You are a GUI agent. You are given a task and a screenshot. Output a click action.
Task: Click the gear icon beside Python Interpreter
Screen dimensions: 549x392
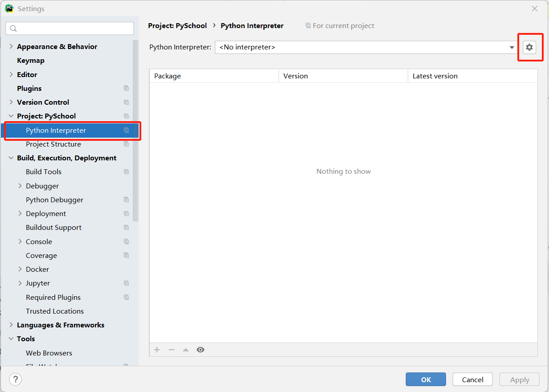point(529,47)
